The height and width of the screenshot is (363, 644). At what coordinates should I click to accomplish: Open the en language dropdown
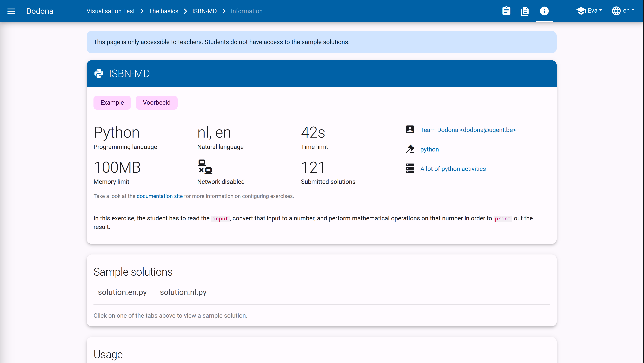click(623, 11)
